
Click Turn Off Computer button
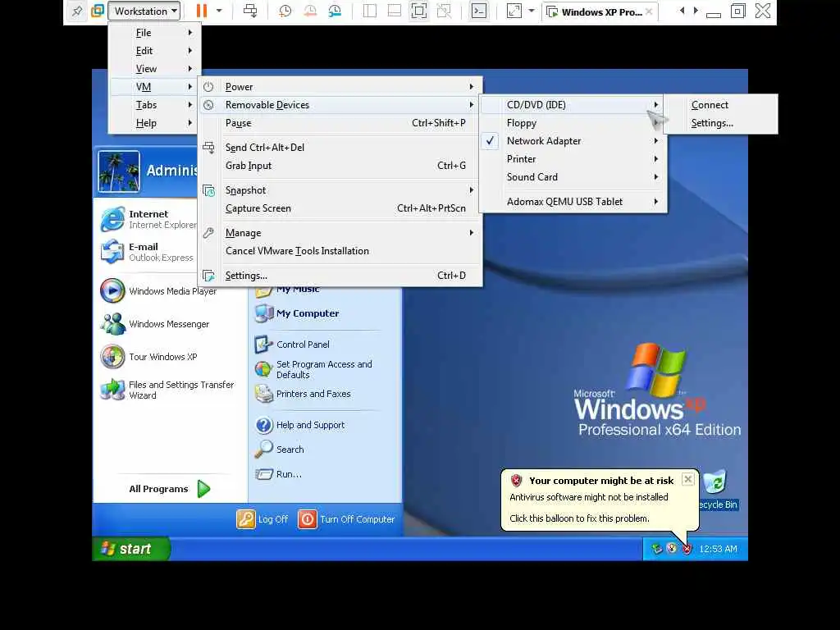coord(347,519)
